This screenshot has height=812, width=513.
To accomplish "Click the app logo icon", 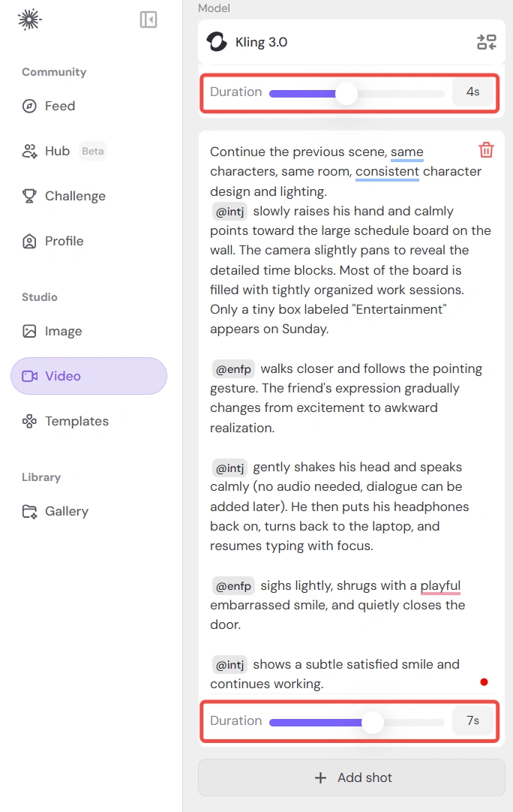I will 29,20.
